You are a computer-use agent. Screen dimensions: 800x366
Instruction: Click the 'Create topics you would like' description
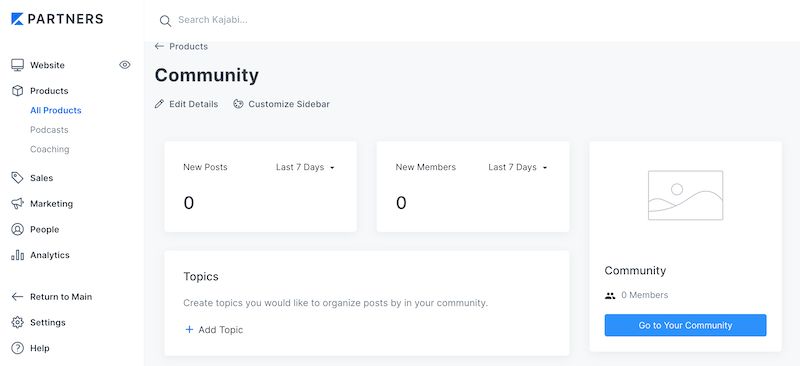pyautogui.click(x=335, y=303)
